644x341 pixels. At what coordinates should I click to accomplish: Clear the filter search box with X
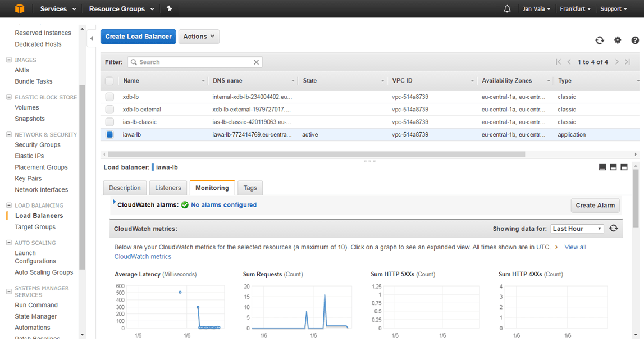point(256,62)
